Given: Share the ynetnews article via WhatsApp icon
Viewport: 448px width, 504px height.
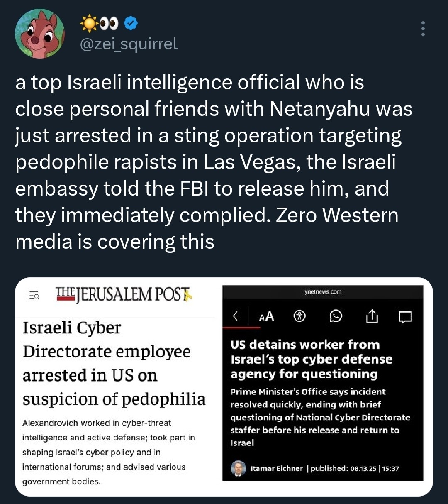Looking at the screenshot, I should [335, 316].
